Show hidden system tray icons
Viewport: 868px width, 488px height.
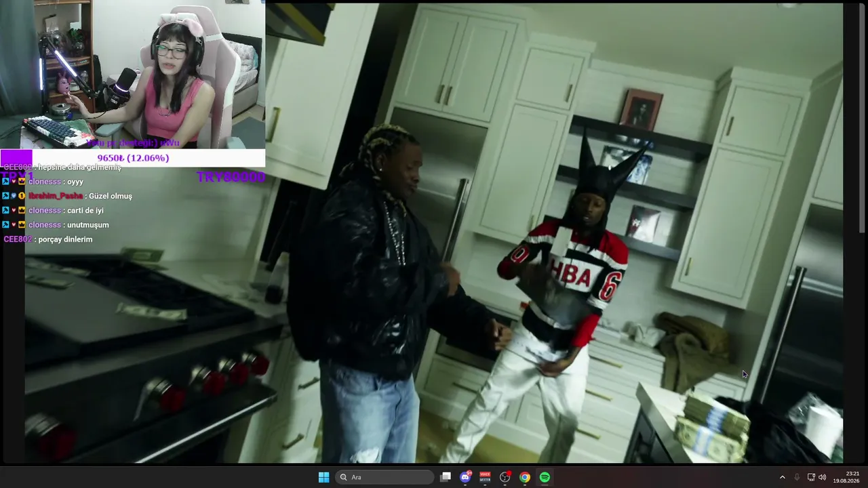pyautogui.click(x=782, y=477)
